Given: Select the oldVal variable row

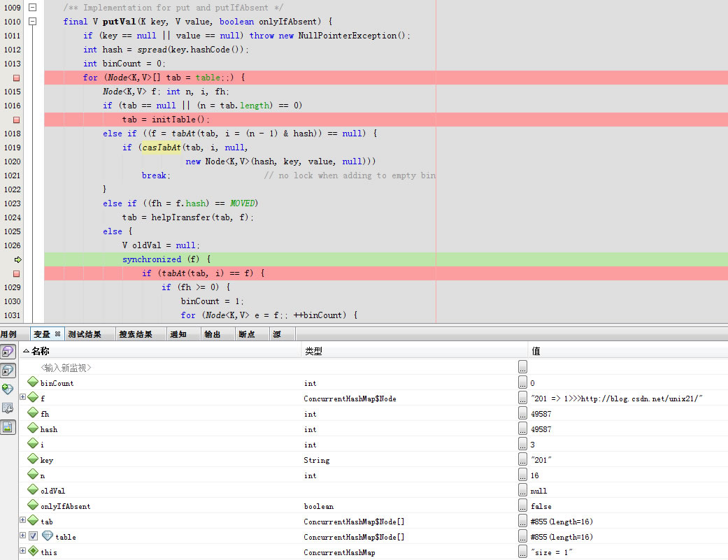Looking at the screenshot, I should pyautogui.click(x=373, y=490).
